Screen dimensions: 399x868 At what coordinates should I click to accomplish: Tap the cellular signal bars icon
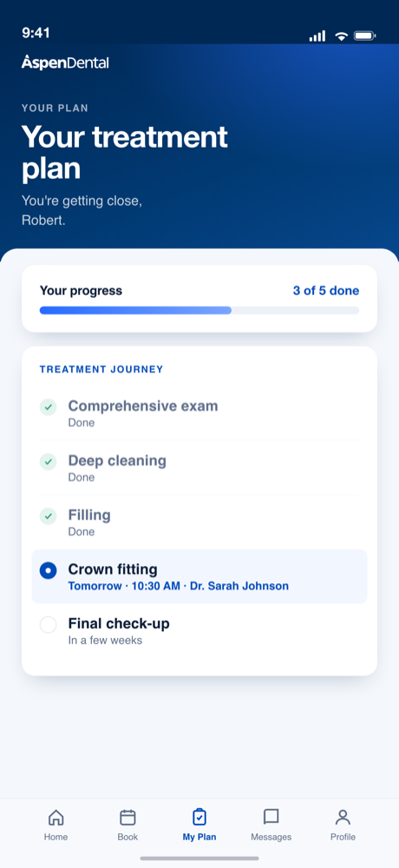317,36
